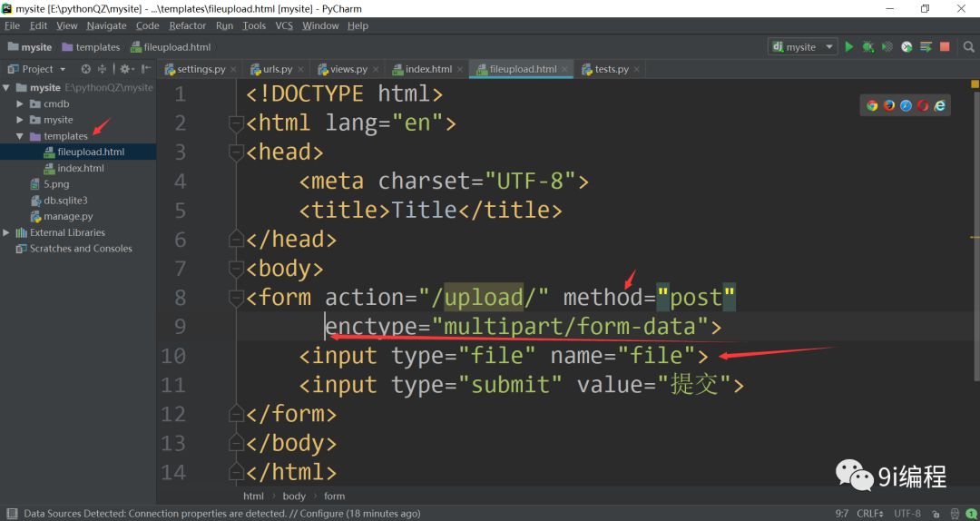Viewport: 980px width, 521px height.
Task: Click the Data Sources Detected status message
Action: tap(222, 514)
